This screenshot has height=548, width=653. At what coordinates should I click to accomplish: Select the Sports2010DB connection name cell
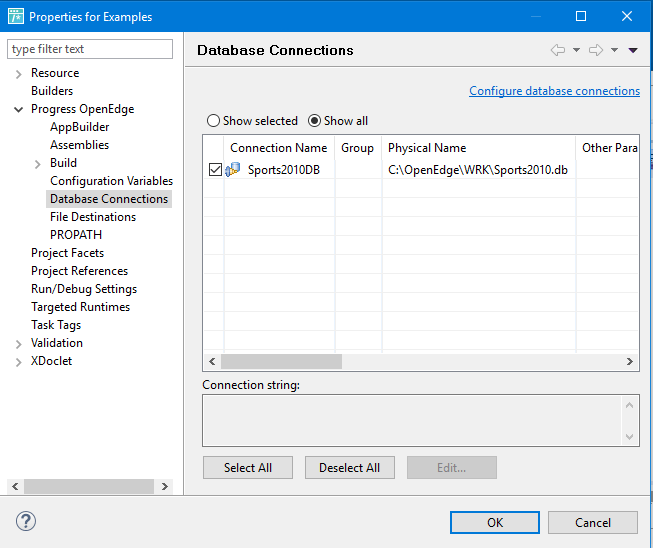(x=284, y=170)
